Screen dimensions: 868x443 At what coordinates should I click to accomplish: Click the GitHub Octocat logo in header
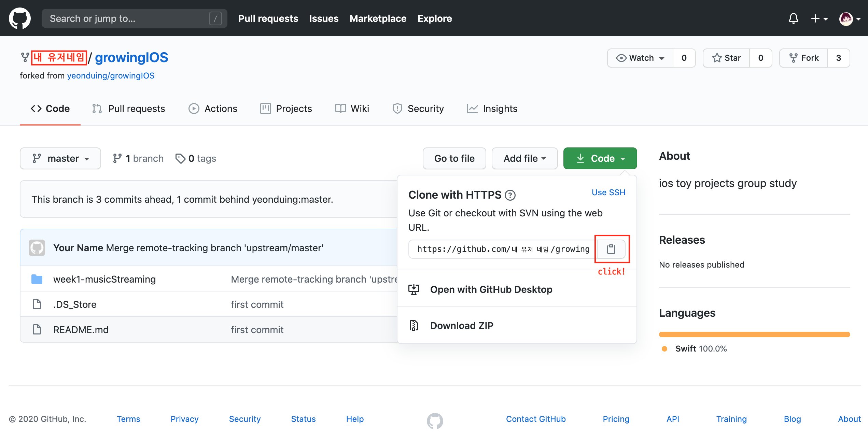[x=19, y=18]
